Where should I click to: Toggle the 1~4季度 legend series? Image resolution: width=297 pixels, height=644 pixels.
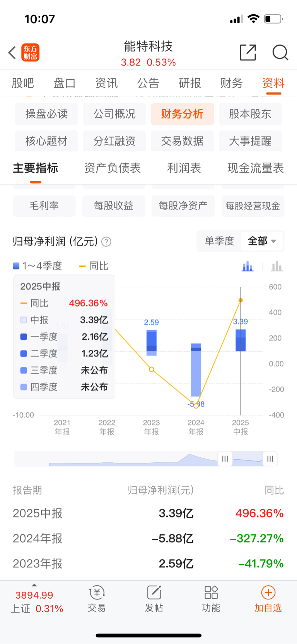pyautogui.click(x=38, y=266)
